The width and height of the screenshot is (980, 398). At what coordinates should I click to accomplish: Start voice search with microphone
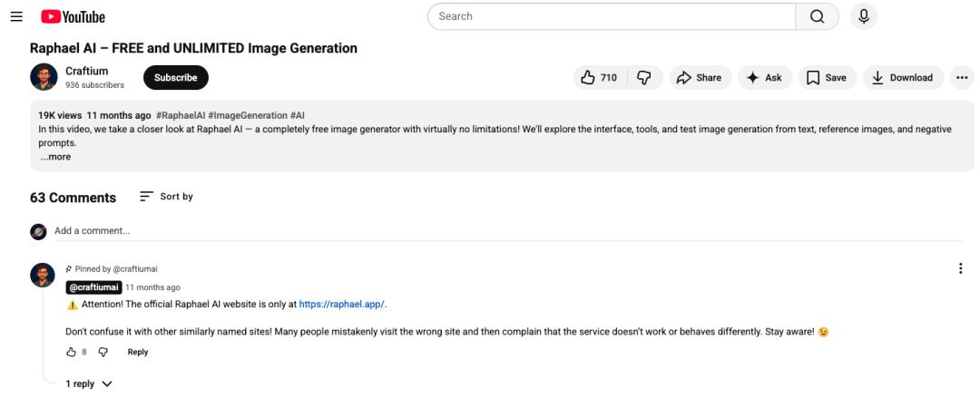[864, 16]
